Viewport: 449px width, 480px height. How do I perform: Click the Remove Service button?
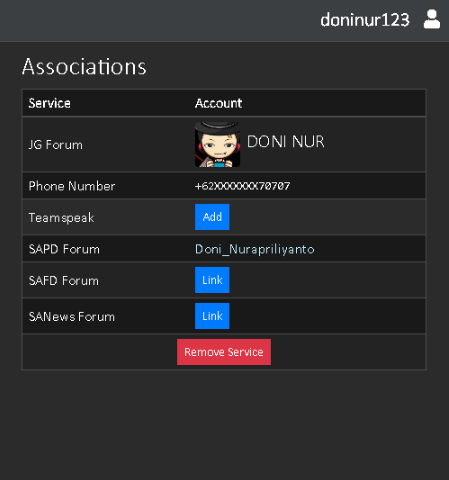click(x=224, y=352)
